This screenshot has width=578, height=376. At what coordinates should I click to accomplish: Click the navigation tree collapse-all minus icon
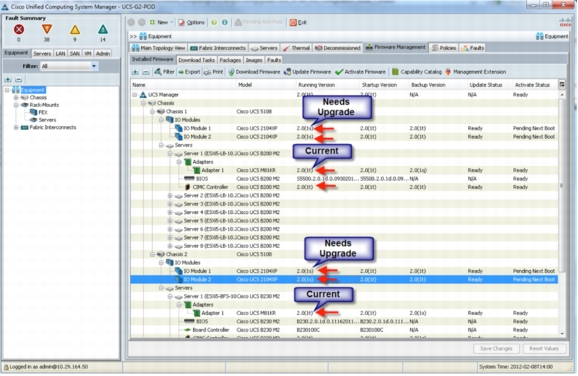(18, 80)
